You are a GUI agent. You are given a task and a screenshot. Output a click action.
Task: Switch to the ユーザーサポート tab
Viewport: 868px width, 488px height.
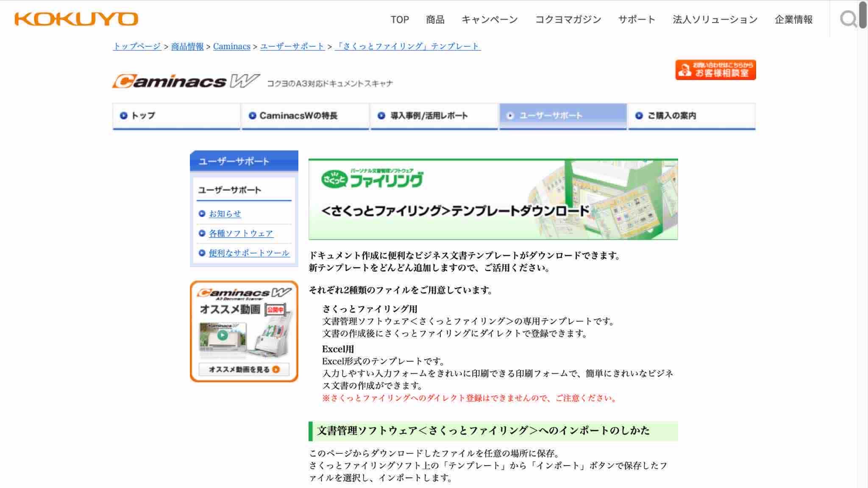pyautogui.click(x=563, y=116)
